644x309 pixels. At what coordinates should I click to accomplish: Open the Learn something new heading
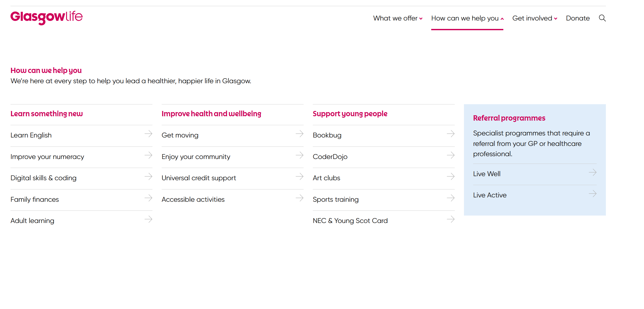[47, 114]
